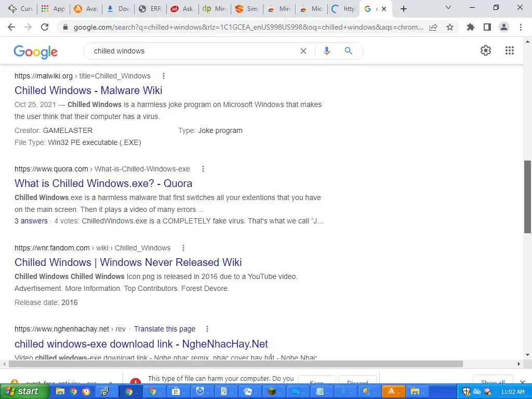Click the 11:02 AM system clock
Viewport: 532px width, 399px height.
coord(513,392)
